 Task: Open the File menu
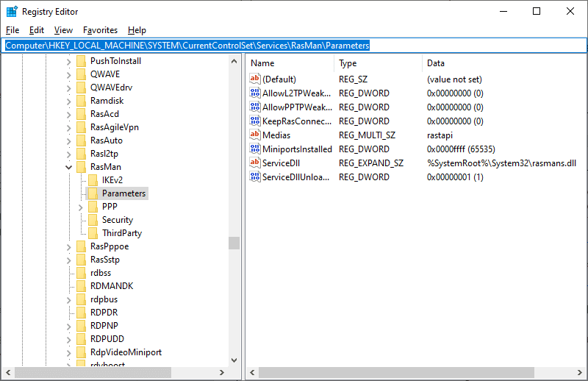[12, 30]
